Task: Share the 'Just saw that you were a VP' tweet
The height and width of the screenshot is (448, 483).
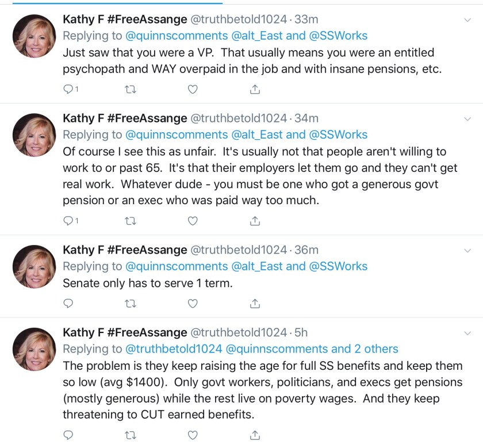Action: [x=255, y=89]
